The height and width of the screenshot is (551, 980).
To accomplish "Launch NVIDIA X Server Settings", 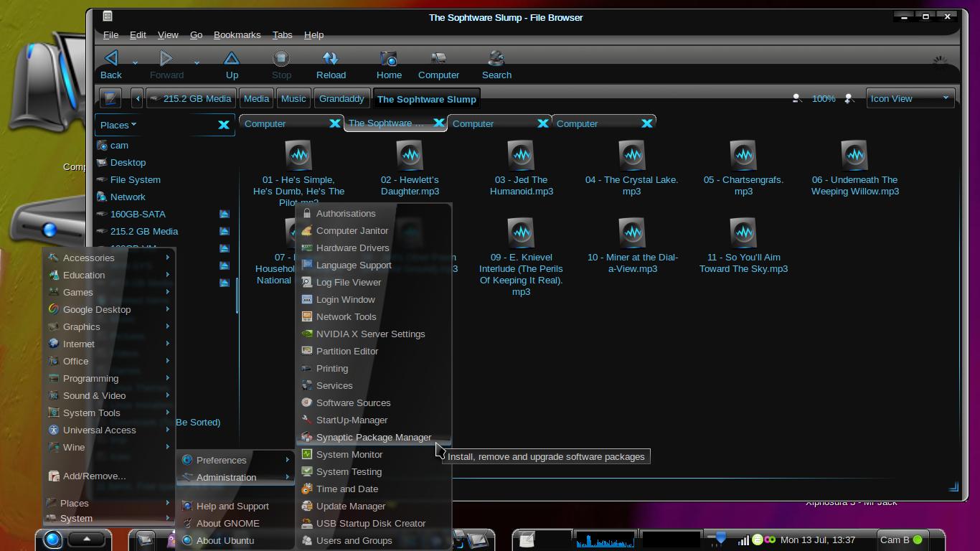I will [x=373, y=334].
